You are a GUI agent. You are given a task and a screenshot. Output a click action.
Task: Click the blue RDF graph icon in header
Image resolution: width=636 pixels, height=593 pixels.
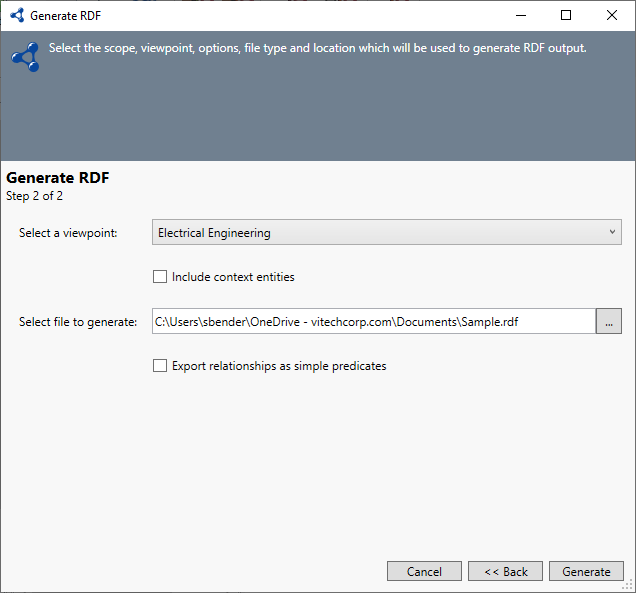[x=25, y=57]
